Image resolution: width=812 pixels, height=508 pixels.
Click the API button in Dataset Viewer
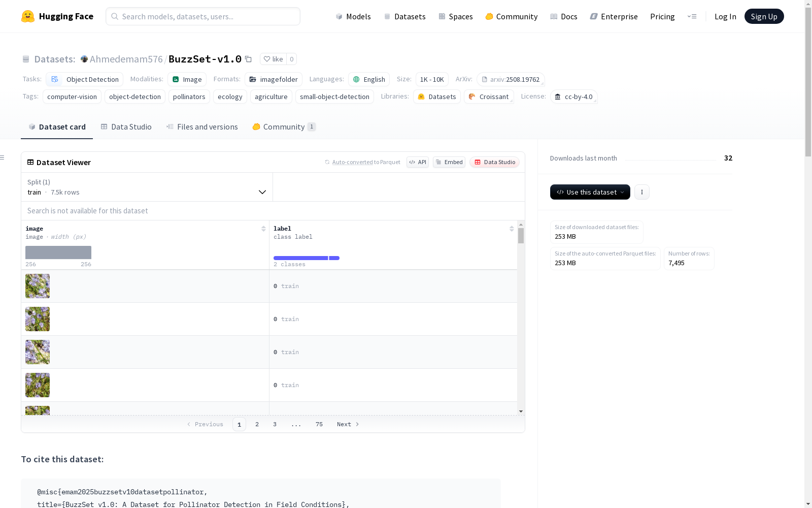point(418,162)
